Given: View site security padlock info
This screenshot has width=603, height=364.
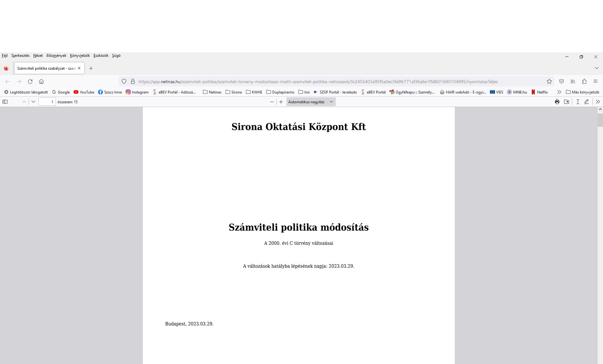Looking at the screenshot, I should tap(133, 82).
